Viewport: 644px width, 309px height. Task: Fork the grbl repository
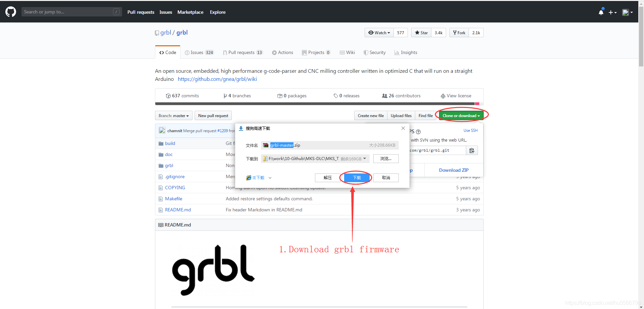(459, 33)
